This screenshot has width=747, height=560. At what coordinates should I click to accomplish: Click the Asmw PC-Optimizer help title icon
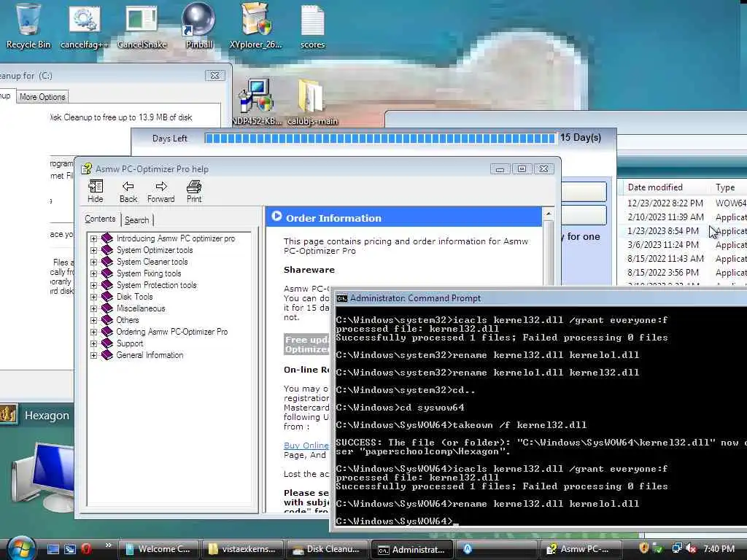(x=86, y=168)
